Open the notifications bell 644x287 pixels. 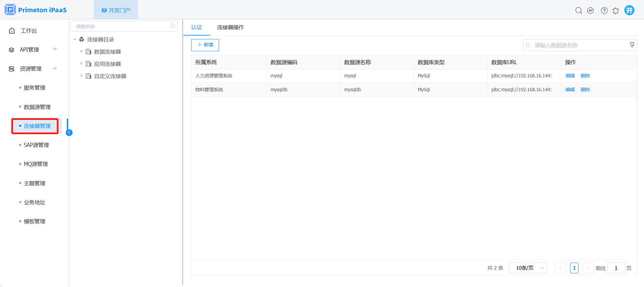click(616, 11)
